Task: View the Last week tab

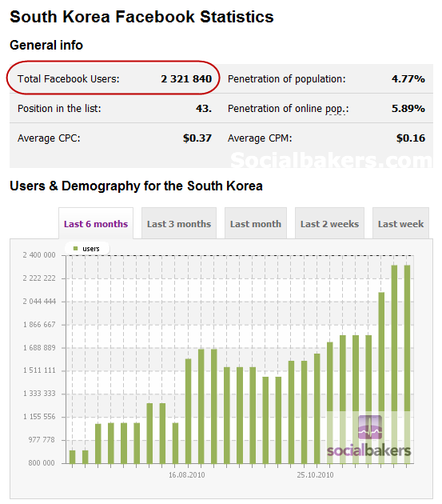Action: coord(400,223)
